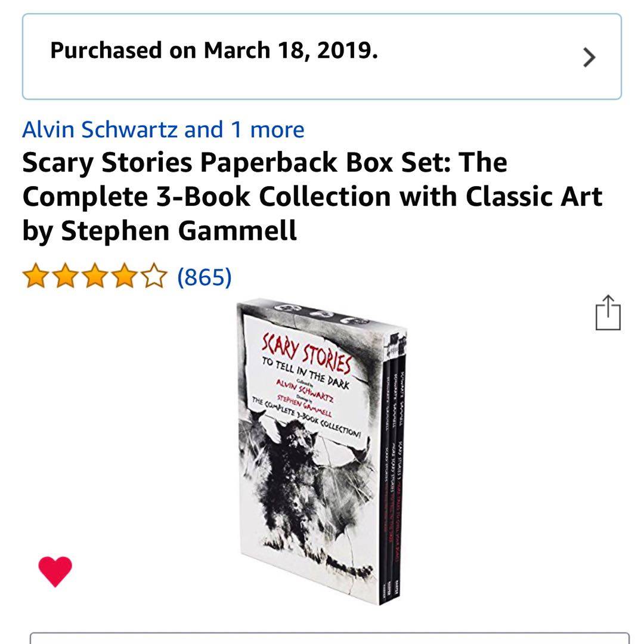Open the (865) customer reviews link
The height and width of the screenshot is (644, 644).
pos(205,277)
